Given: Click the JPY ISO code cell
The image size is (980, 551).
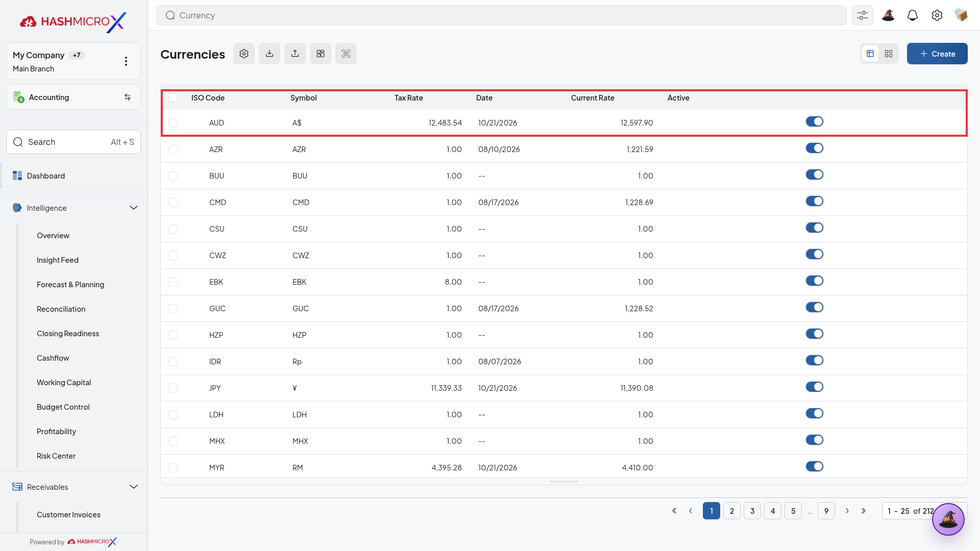Looking at the screenshot, I should tap(215, 388).
